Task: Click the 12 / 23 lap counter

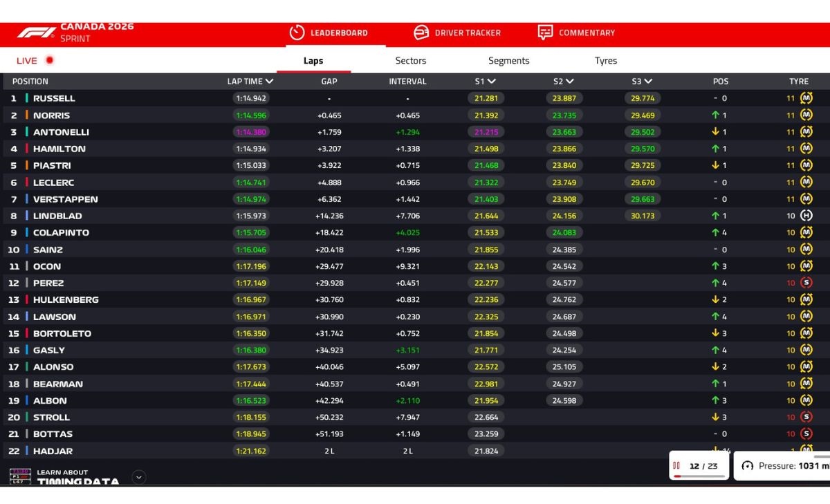Action: pyautogui.click(x=703, y=466)
